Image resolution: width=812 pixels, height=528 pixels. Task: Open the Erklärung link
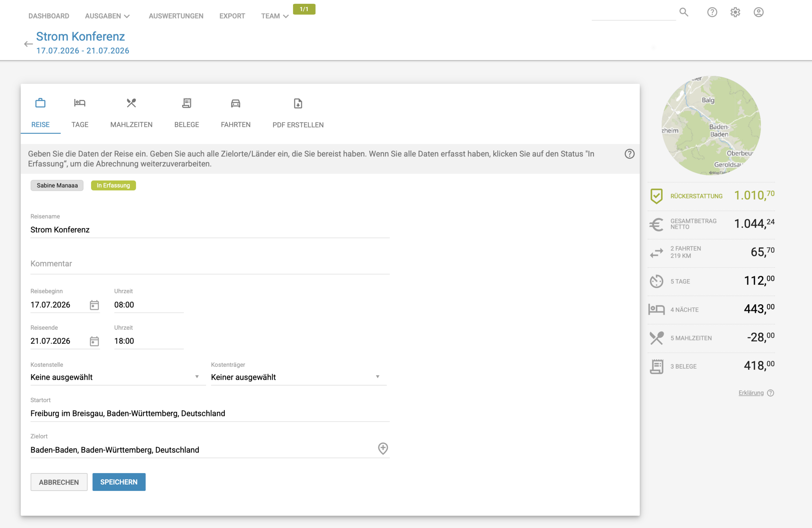(x=751, y=393)
